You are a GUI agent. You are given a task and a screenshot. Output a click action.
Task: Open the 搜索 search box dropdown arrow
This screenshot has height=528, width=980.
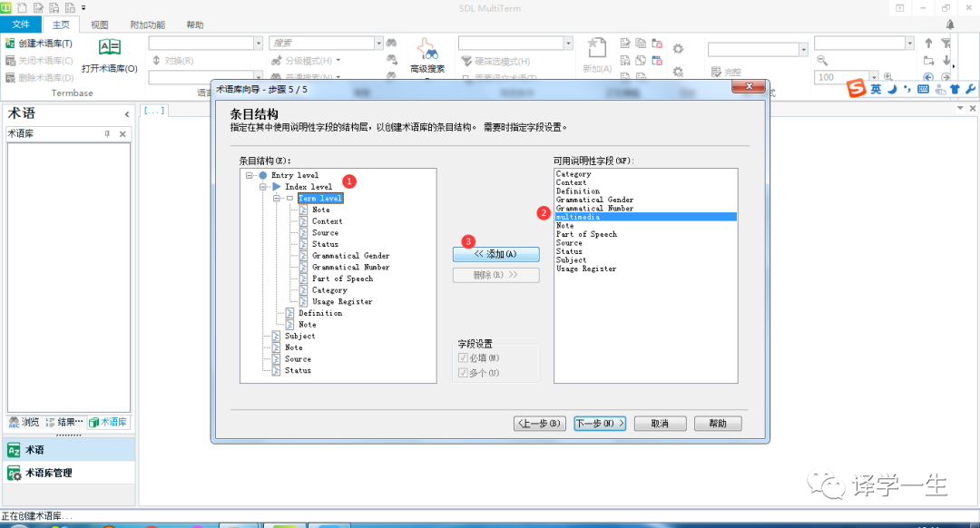point(378,43)
